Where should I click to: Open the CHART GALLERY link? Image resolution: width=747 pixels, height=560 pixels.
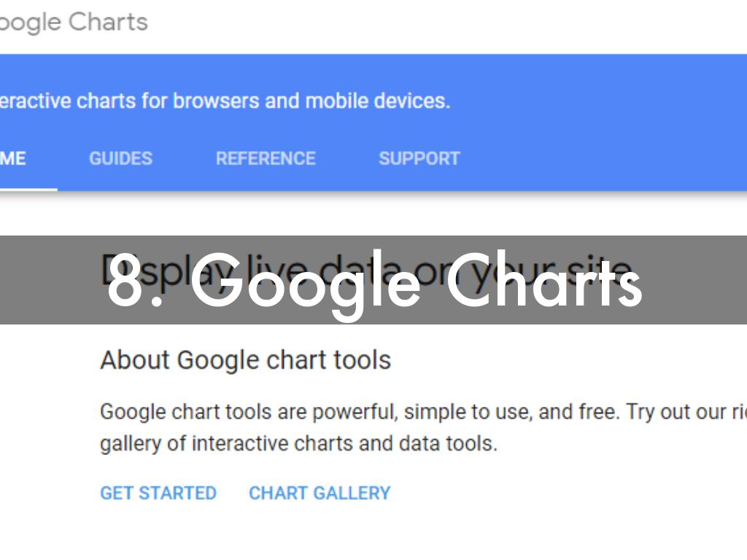coord(320,494)
